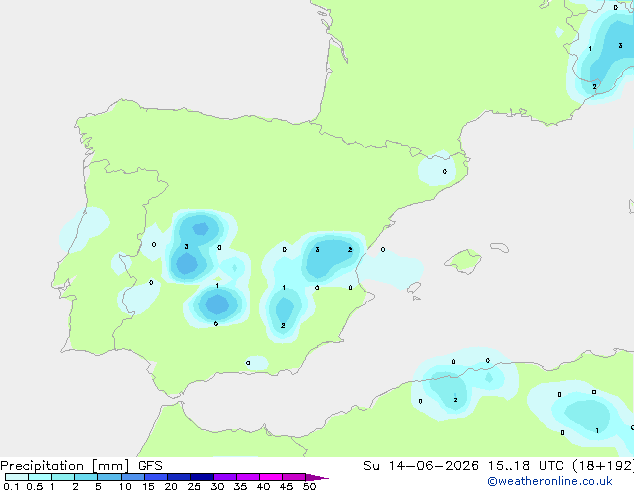The width and height of the screenshot is (634, 490).
Task: Click the 20–25 mm legend color swatch
Action: coord(178,477)
